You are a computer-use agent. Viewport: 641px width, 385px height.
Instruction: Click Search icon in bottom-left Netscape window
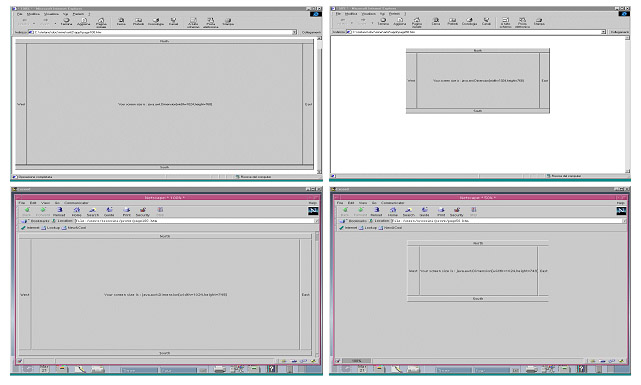click(x=93, y=211)
